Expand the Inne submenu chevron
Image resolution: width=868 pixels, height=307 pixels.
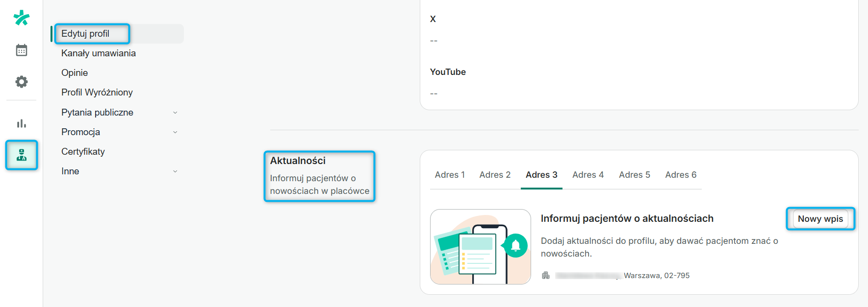point(175,171)
